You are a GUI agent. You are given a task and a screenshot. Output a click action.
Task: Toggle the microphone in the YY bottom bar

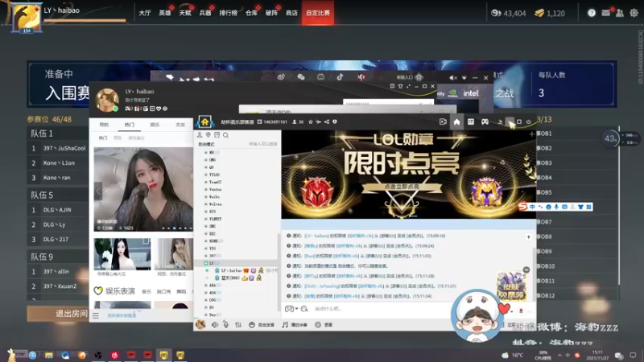226,325
